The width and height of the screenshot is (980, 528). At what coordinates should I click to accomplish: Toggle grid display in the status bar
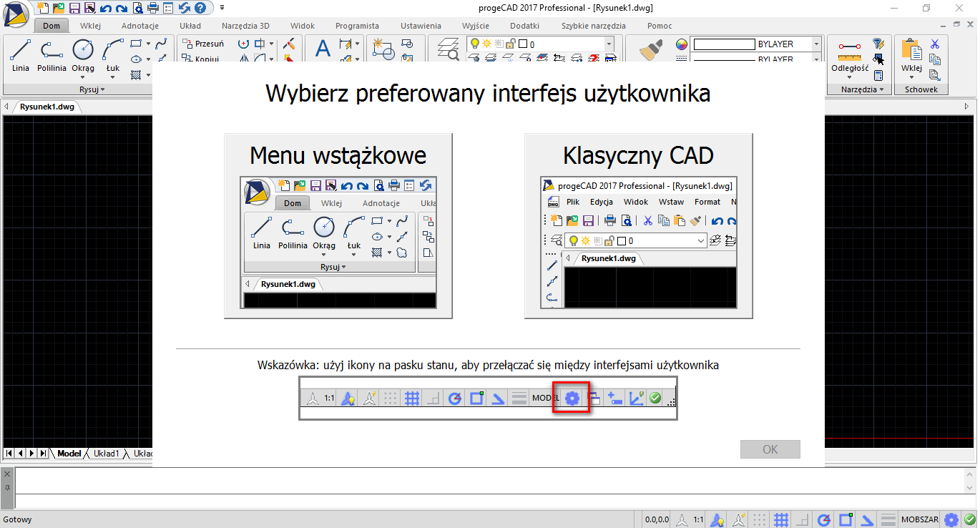click(782, 520)
